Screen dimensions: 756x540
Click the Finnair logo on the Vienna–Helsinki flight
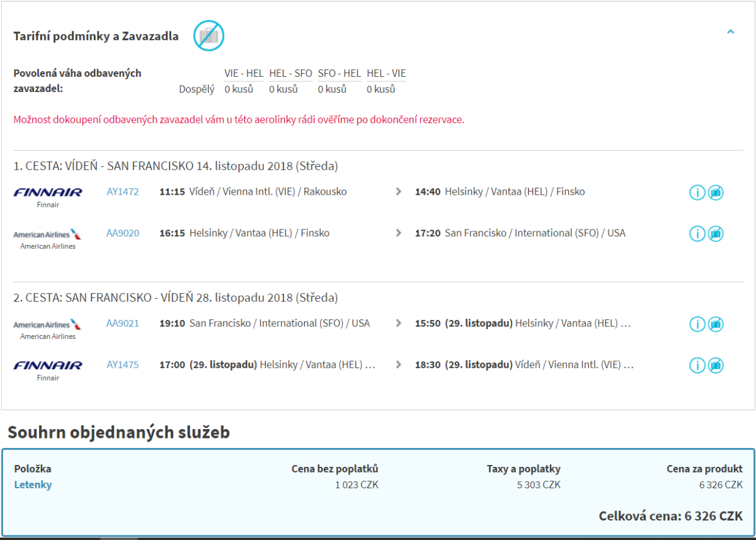tap(48, 192)
